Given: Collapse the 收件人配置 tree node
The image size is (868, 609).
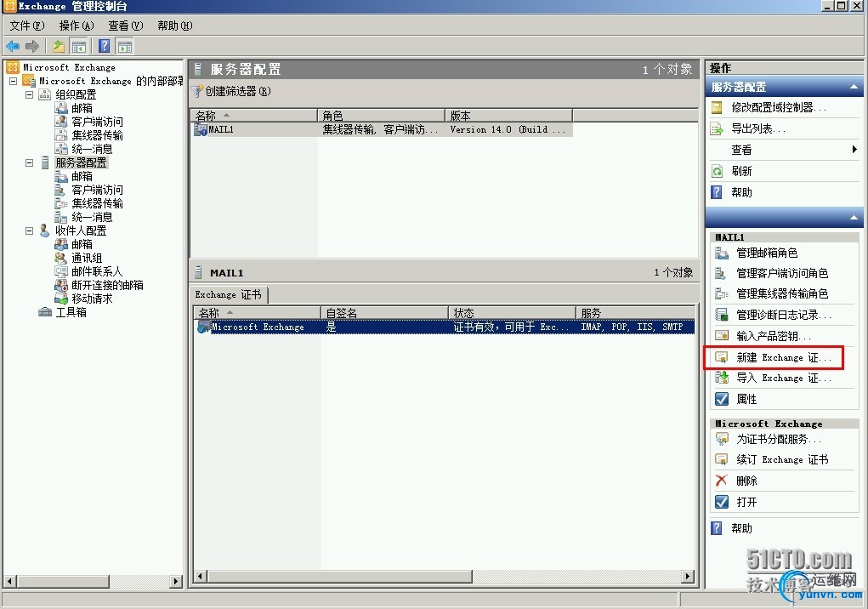Looking at the screenshot, I should click(x=30, y=231).
